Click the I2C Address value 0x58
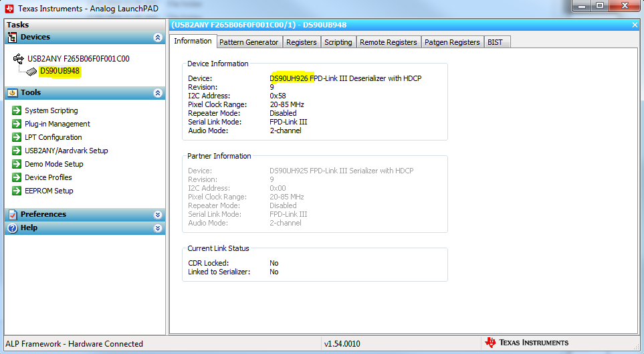Screen dimensions: 644x354 278,96
